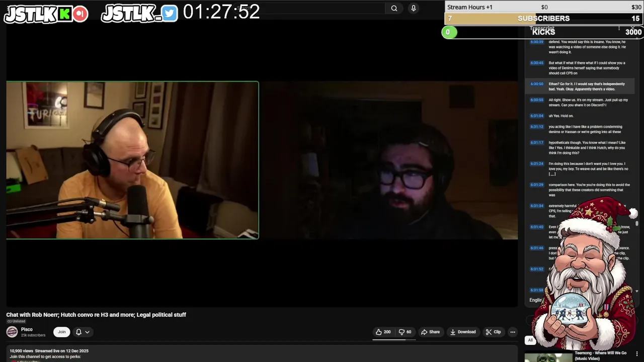
Task: Click the SUBSCRIBERS goal progress bar
Action: 544,19
